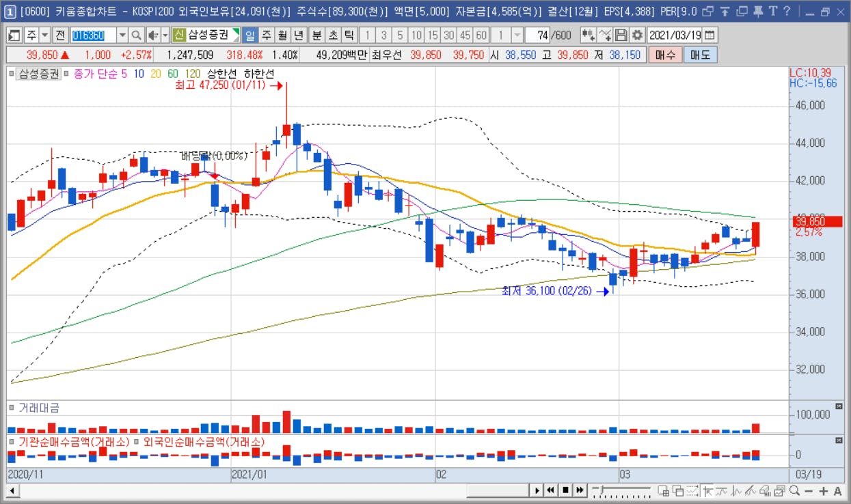
Task: Click the text size A icon
Action: coord(837,490)
